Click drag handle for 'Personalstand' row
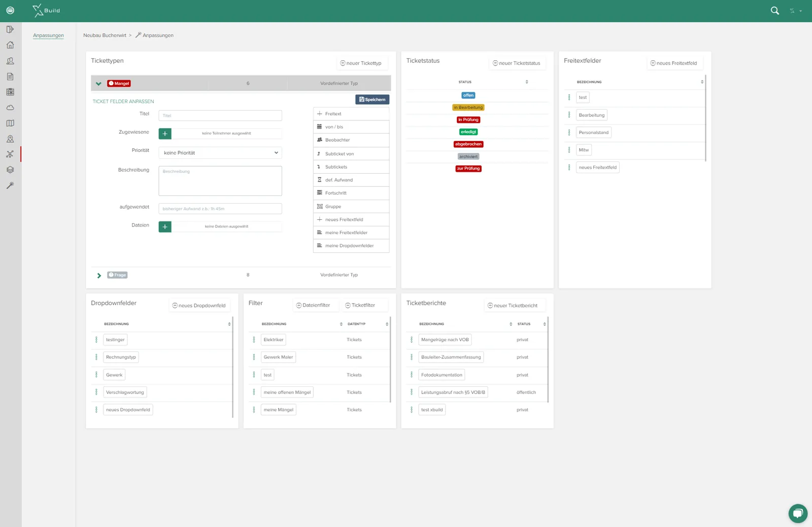This screenshot has width=812, height=527. point(569,133)
